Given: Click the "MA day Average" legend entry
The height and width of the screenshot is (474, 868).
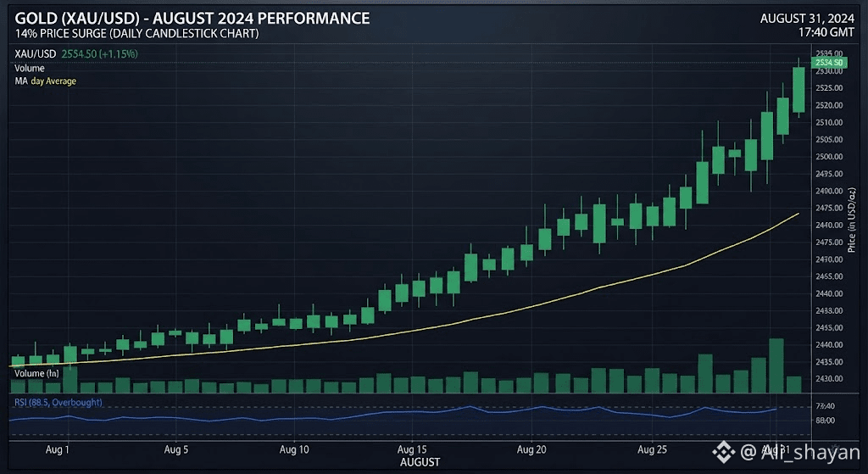Looking at the screenshot, I should coord(46,81).
